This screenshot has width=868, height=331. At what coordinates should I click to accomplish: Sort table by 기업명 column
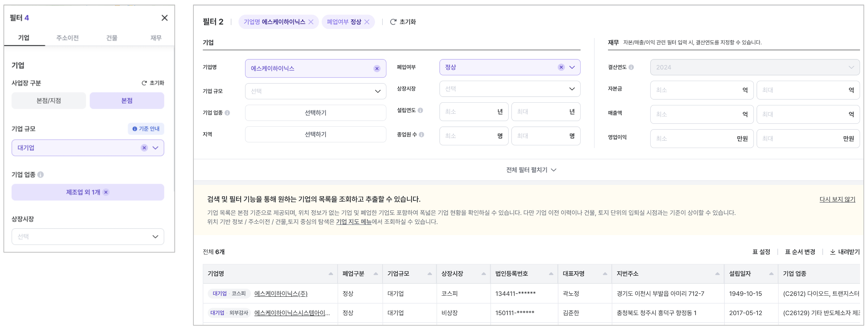tap(330, 274)
